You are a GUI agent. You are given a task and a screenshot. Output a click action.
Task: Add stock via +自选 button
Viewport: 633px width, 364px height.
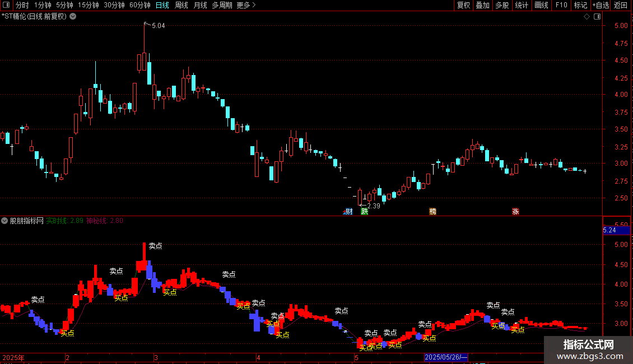(601, 5)
